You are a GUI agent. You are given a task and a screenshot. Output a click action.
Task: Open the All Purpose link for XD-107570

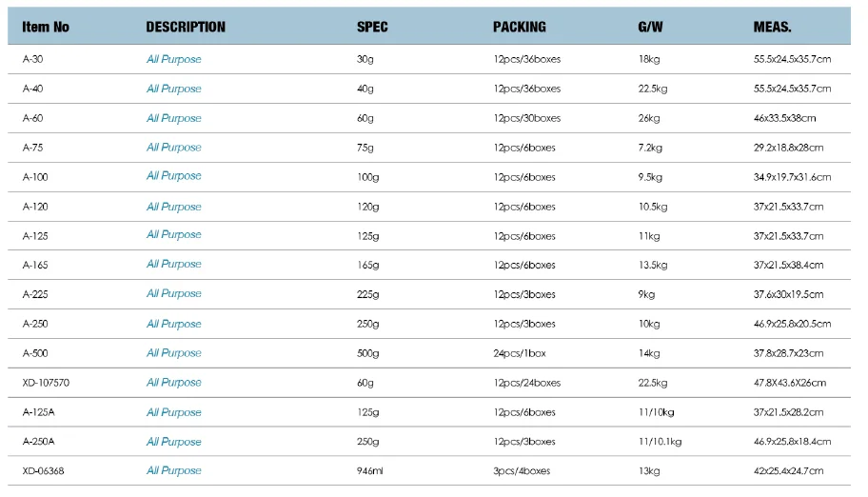click(174, 383)
